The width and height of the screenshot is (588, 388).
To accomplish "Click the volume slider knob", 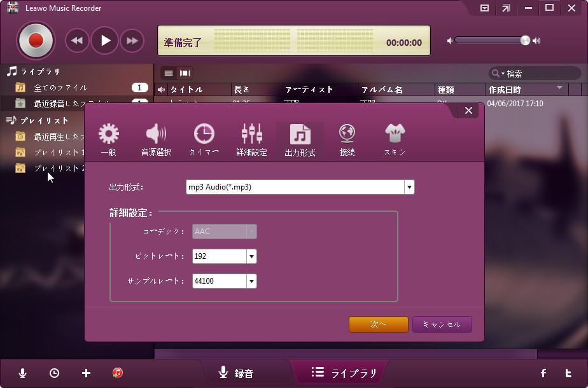I will coord(525,41).
